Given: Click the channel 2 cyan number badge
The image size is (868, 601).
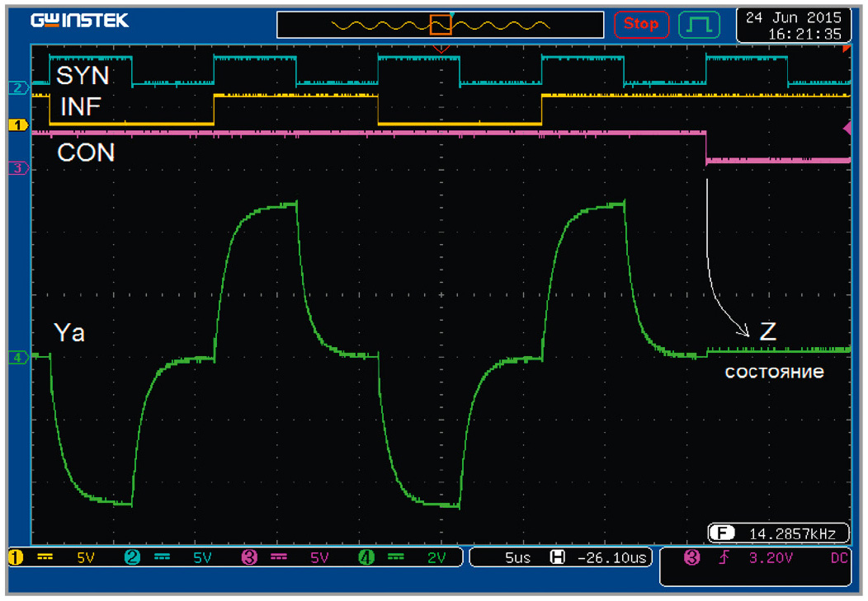Looking at the screenshot, I should pos(132,557).
